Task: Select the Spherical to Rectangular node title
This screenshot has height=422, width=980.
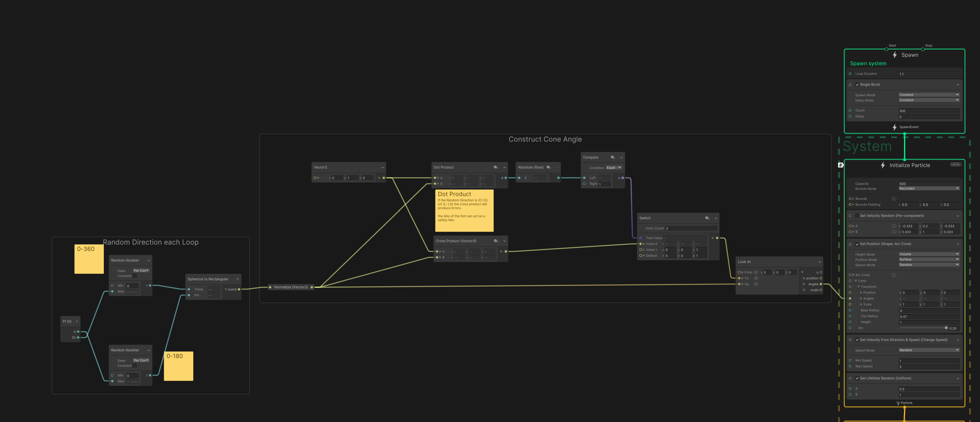Action: pyautogui.click(x=208, y=279)
